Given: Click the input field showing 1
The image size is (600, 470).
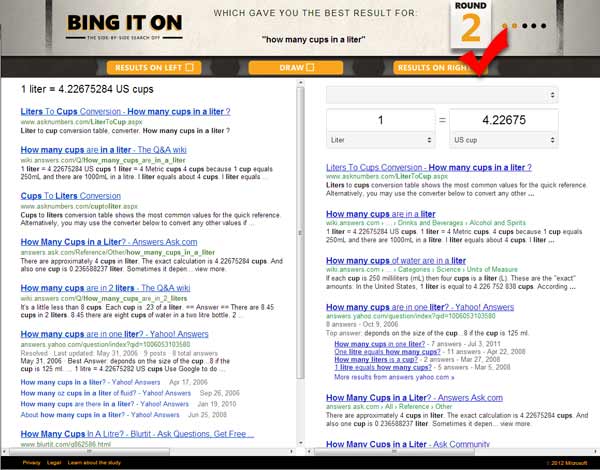Looking at the screenshot, I should click(x=380, y=120).
